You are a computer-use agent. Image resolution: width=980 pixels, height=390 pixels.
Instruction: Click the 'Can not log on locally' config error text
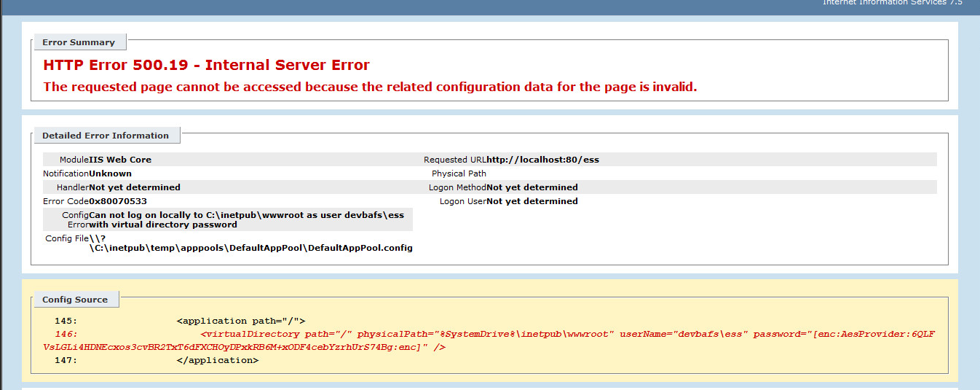(246, 219)
